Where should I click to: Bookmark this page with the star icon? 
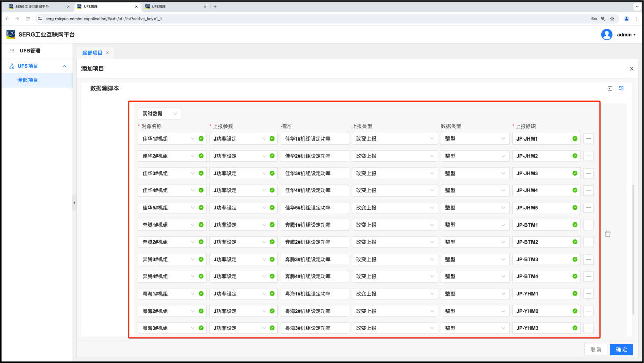(612, 19)
